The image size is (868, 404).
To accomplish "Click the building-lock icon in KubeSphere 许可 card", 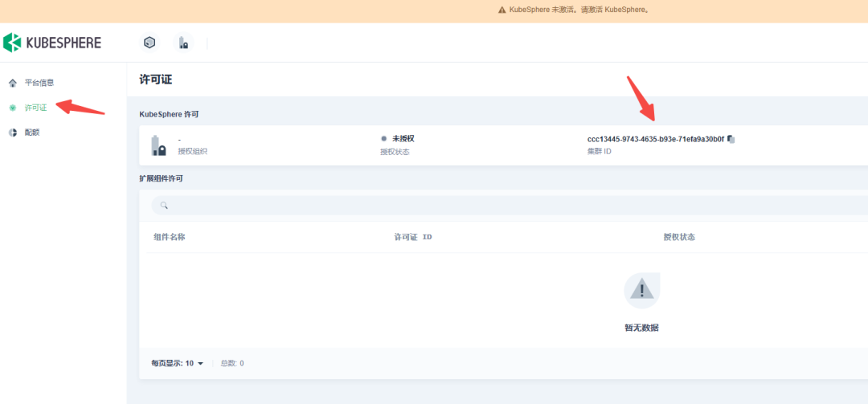I will point(158,145).
